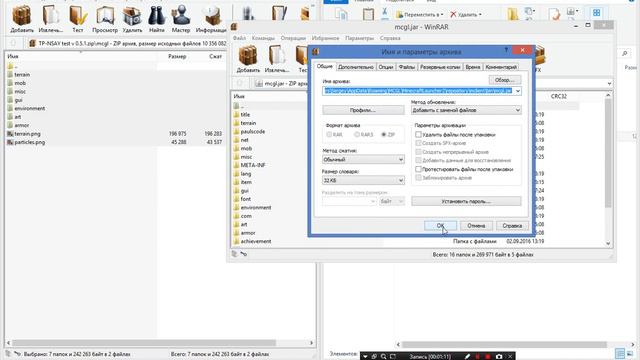The width and height of the screenshot is (640, 360).
Task: Toggle Заблокировать архив checkbox
Action: coord(418,178)
